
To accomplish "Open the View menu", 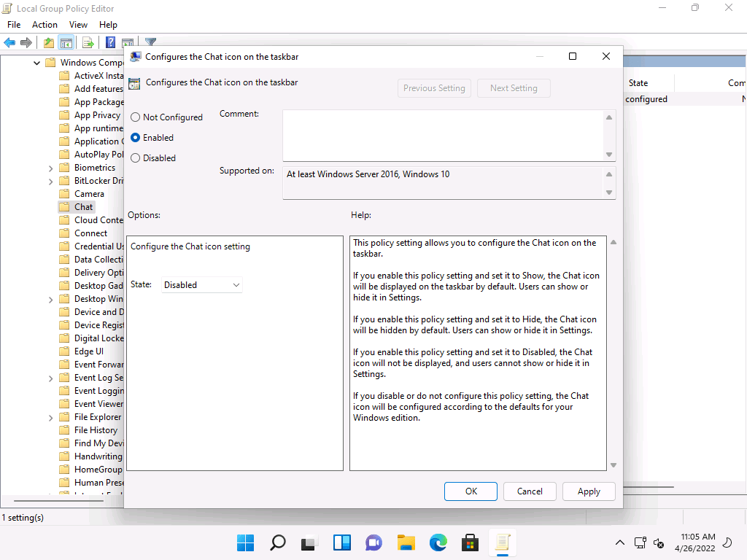I will (78, 25).
